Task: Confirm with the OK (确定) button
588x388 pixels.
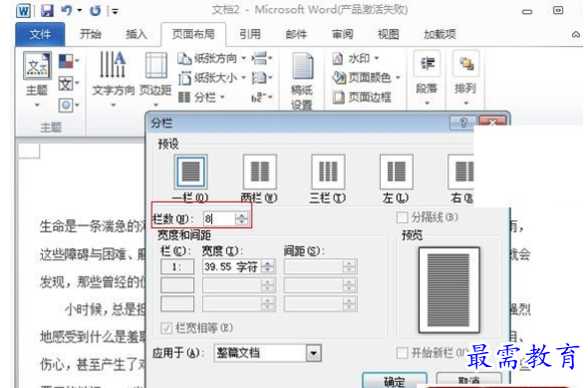Action: click(395, 380)
